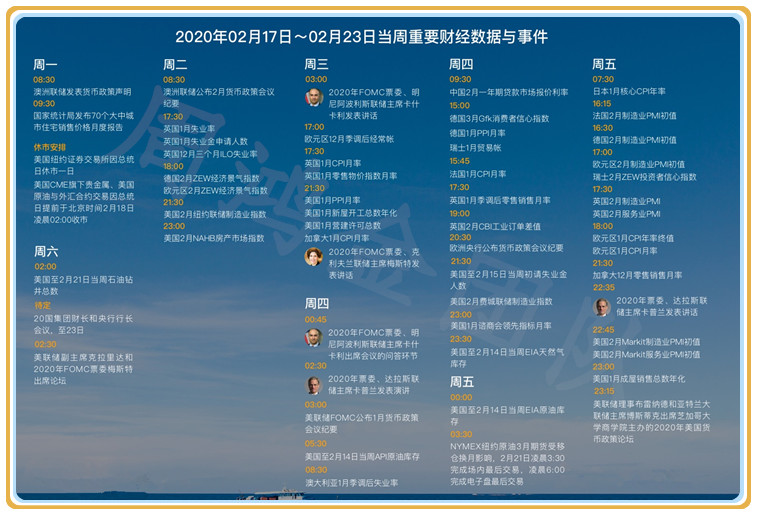Click the portrait under the 22:35 time label
The height and width of the screenshot is (516, 759).
click(602, 305)
